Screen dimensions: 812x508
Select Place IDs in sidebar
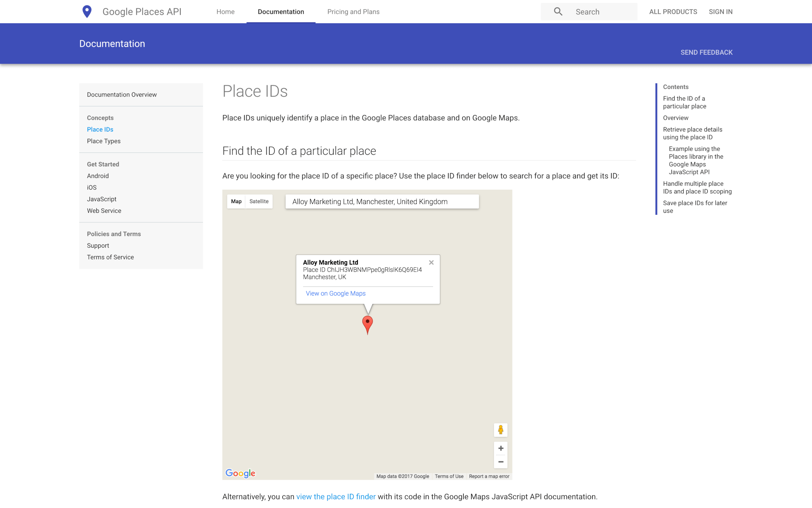pos(100,129)
